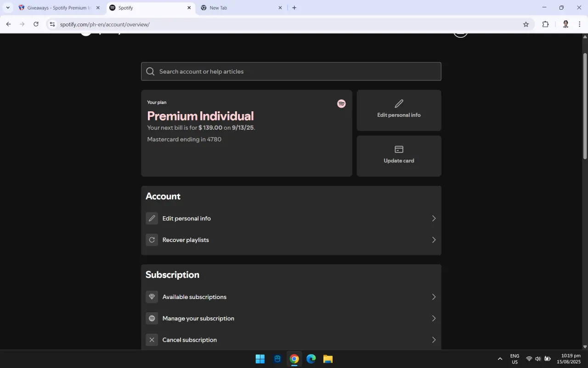Open the Update card button
The image size is (588, 368).
(x=399, y=156)
